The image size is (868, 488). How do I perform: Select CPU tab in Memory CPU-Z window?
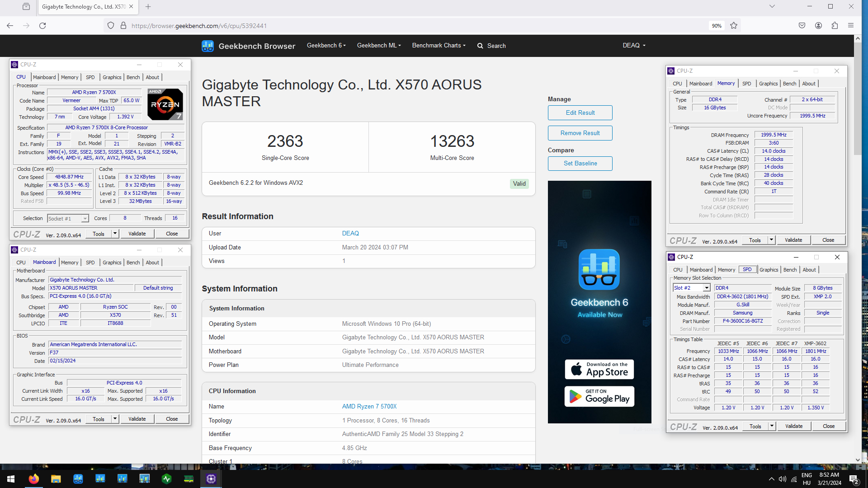(677, 84)
